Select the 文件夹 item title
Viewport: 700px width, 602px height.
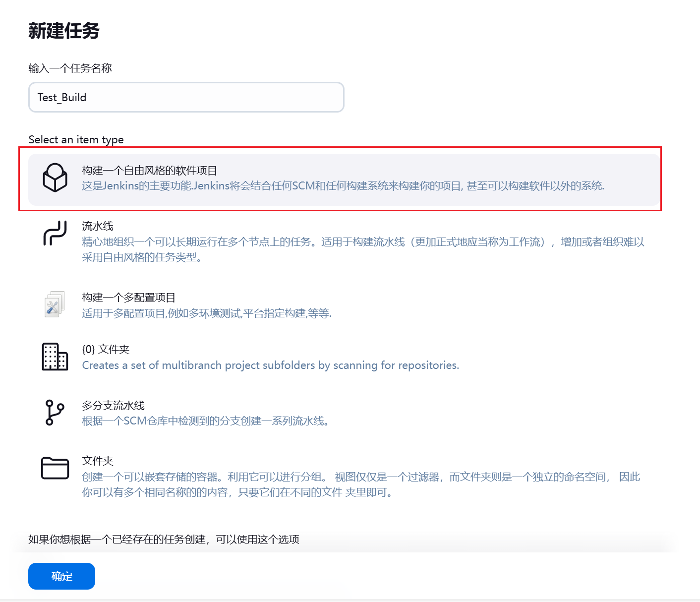98,461
